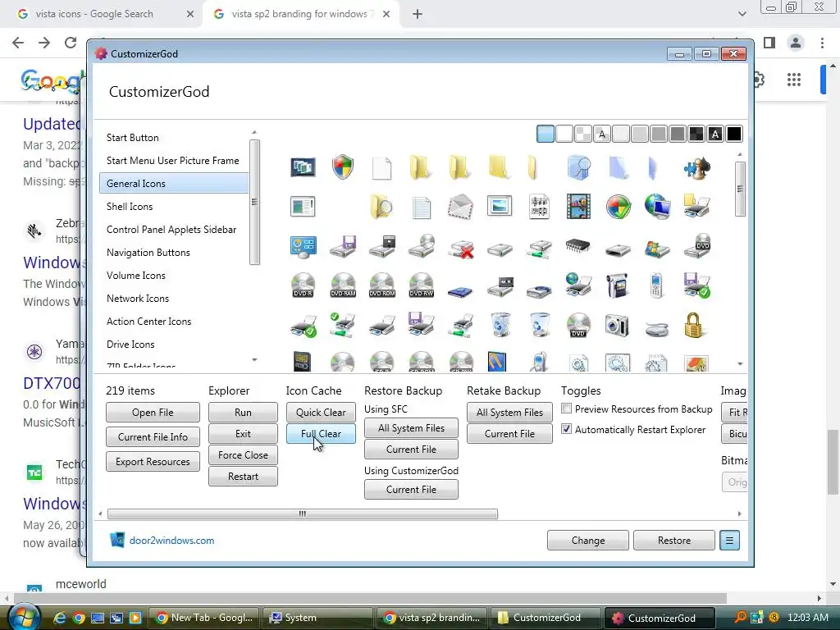Pick the folder search magnifier icon
Screen dimensions: 840x630
pyautogui.click(x=381, y=207)
